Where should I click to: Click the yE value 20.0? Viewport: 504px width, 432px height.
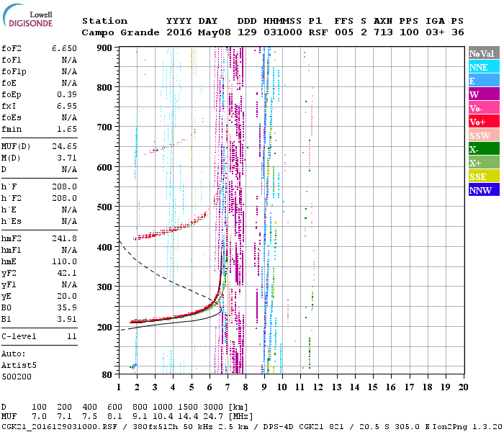click(67, 297)
